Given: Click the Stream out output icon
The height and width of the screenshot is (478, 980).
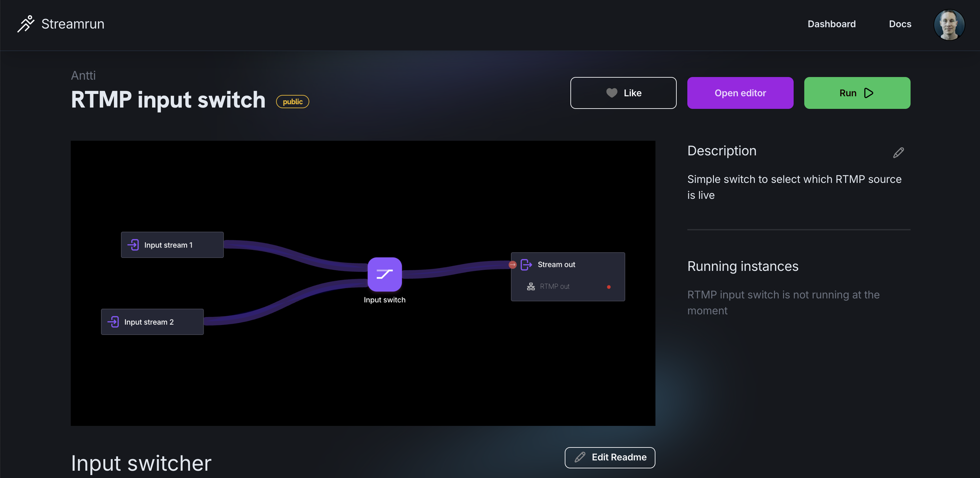Looking at the screenshot, I should [526, 264].
